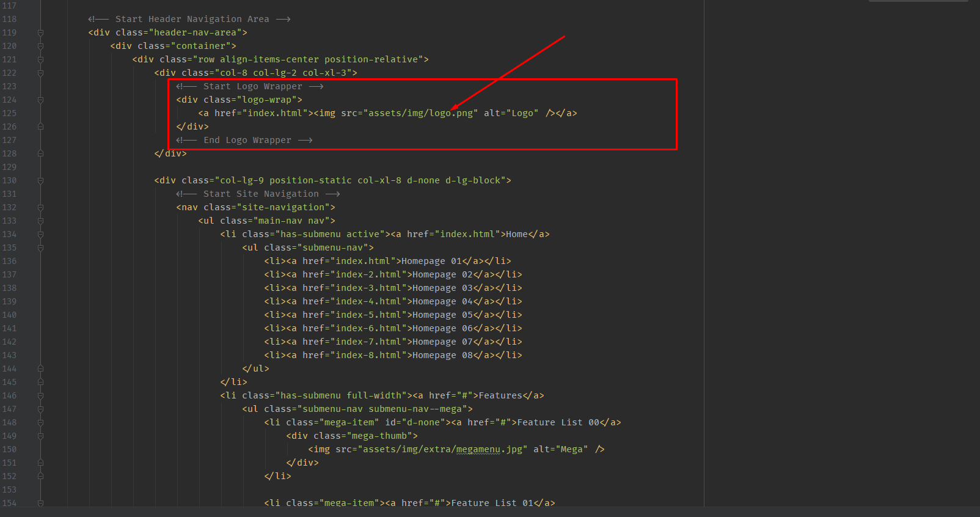The width and height of the screenshot is (980, 517).
Task: Collapse the col-lg-9 position-static div
Action: click(40, 180)
